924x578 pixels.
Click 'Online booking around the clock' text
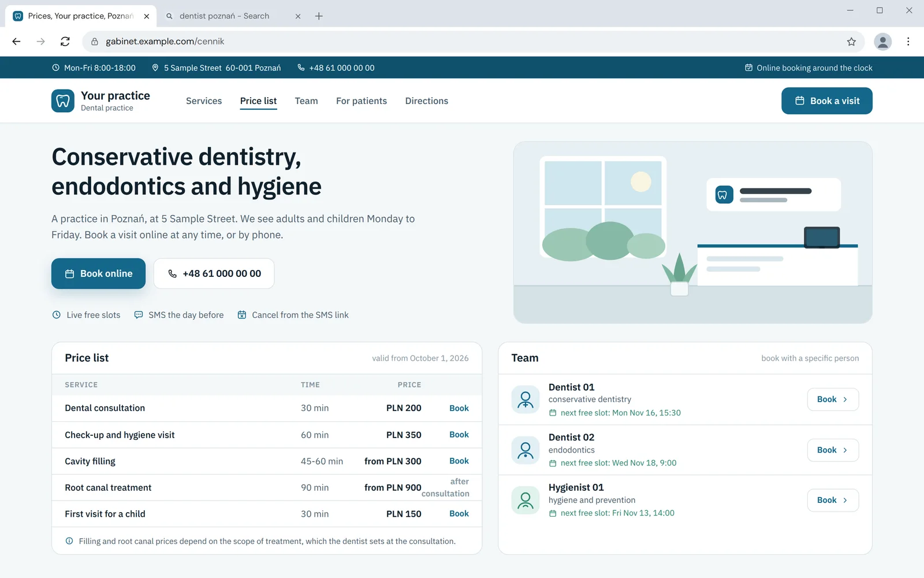coord(814,68)
